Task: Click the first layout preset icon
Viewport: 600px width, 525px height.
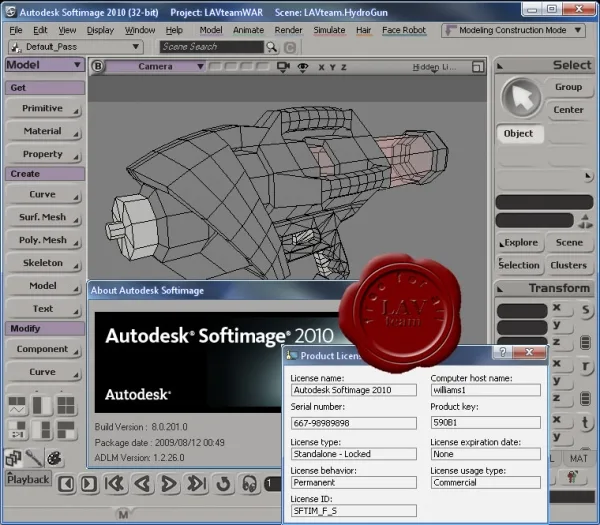Action: (x=17, y=406)
